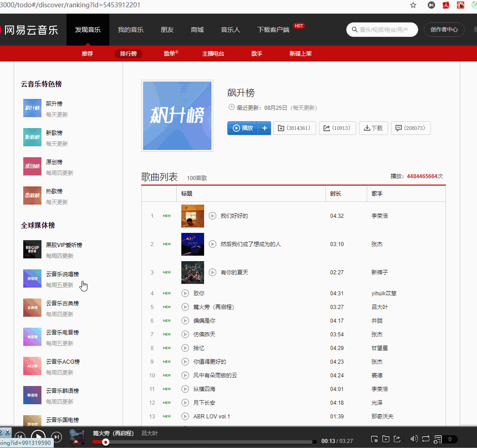The height and width of the screenshot is (448, 477).
Task: Click the 网易云音乐 logo
Action: click(30, 30)
